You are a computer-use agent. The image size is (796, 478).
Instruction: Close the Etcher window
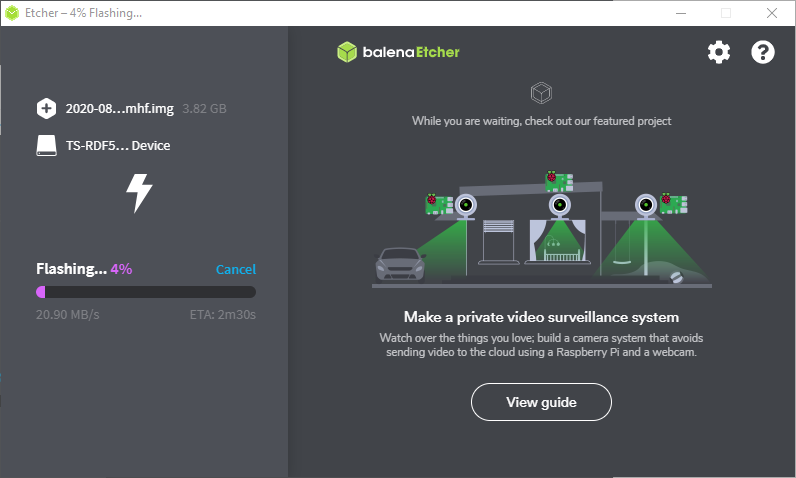(x=772, y=13)
